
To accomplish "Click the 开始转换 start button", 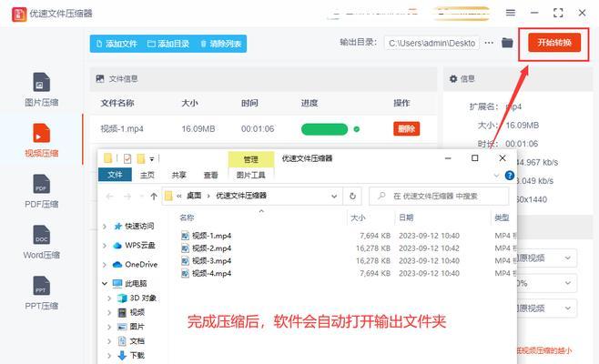I will 554,43.
